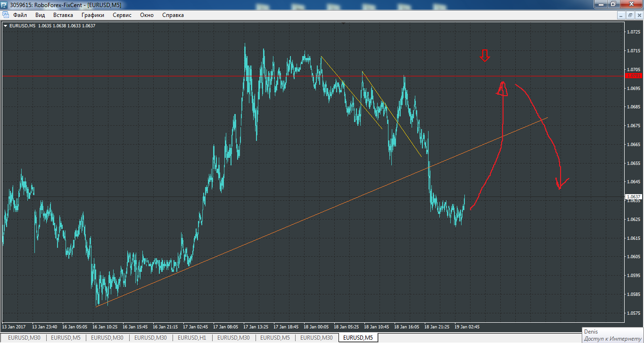Click the '16 Jan 10:25' time label
This screenshot has width=644, height=343.
point(105,327)
